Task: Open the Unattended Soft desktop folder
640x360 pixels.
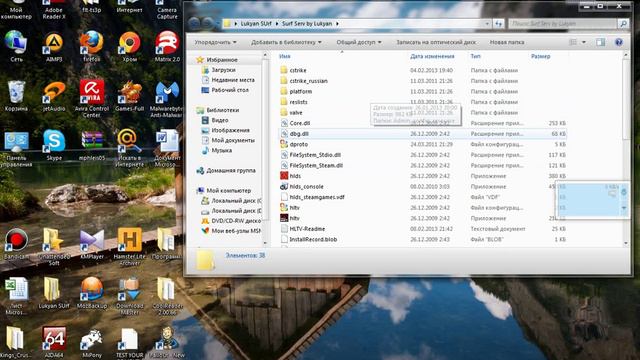Action: pyautogui.click(x=54, y=247)
